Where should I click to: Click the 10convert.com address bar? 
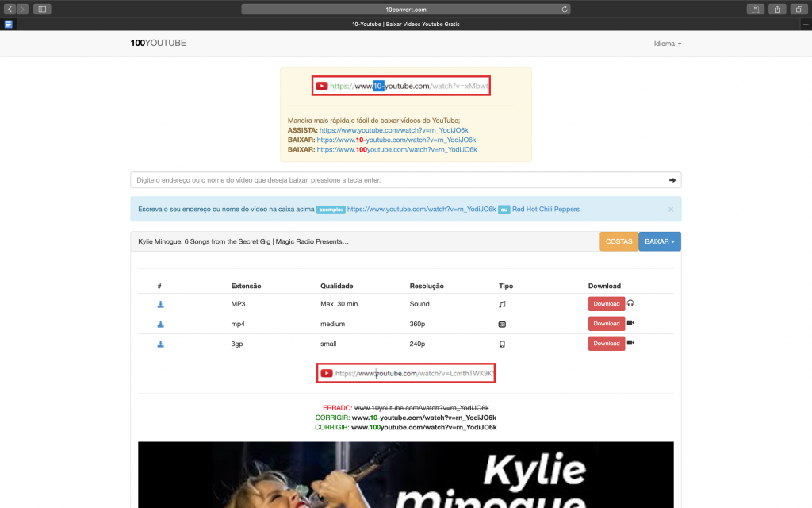point(406,9)
